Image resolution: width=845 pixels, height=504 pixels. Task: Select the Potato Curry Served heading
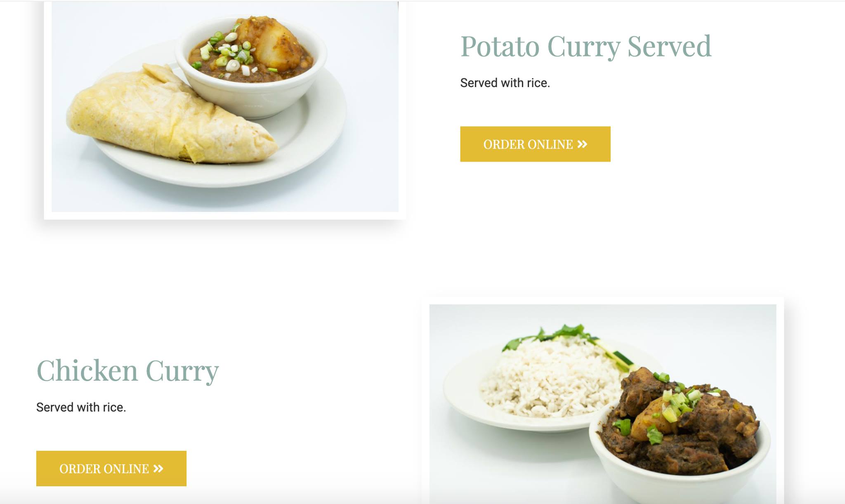[x=586, y=46]
